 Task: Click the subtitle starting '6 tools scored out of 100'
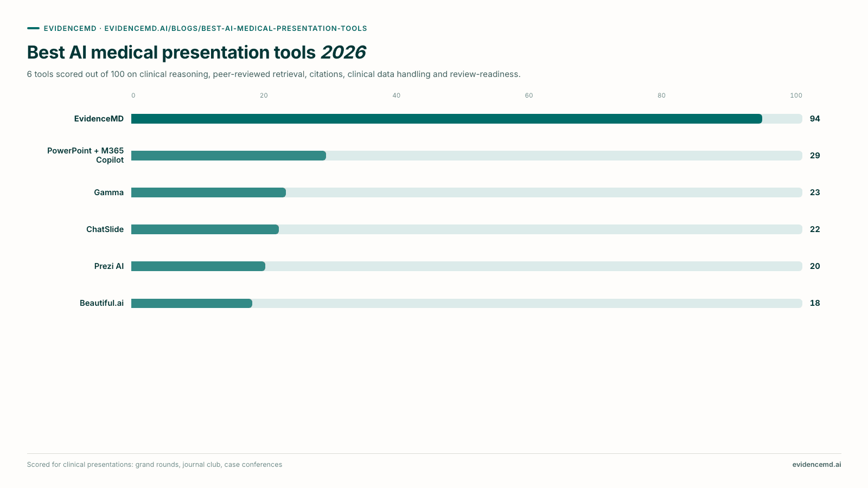pyautogui.click(x=273, y=74)
